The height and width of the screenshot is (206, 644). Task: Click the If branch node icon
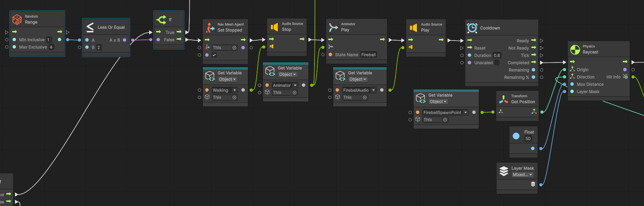coord(161,19)
